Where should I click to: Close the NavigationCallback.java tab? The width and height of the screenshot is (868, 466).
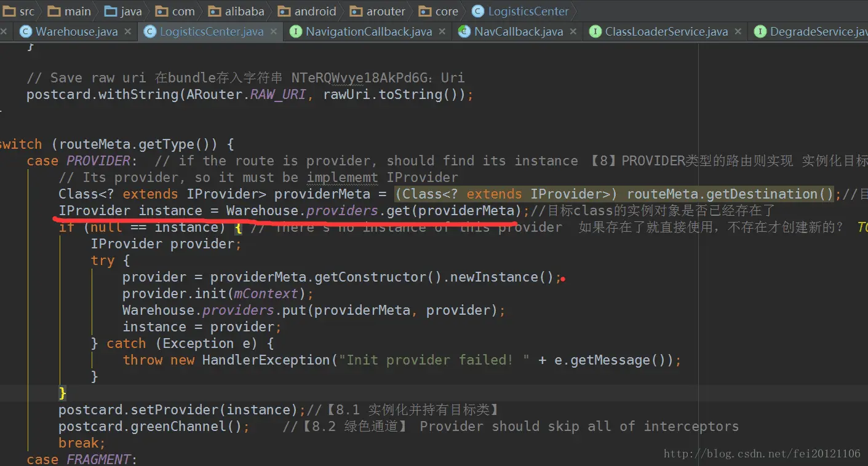442,31
